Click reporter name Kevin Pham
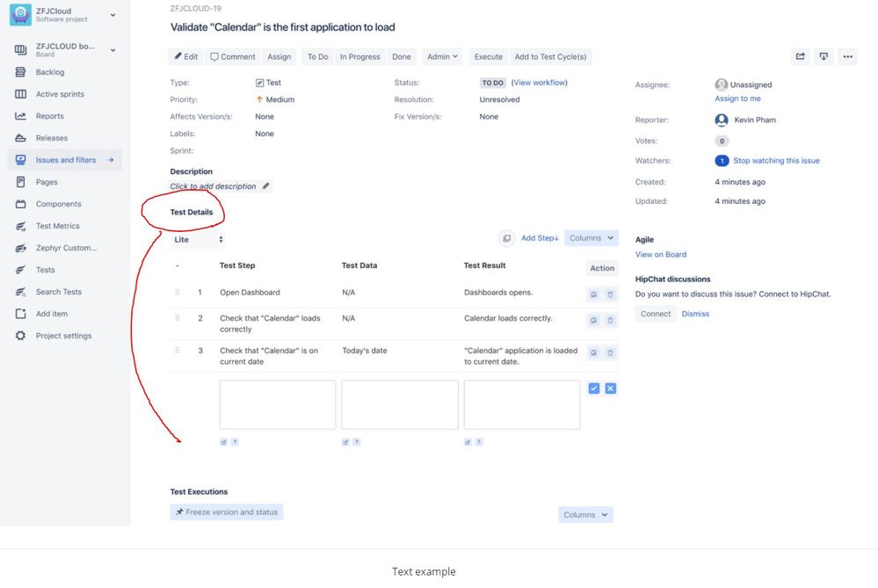 (755, 120)
